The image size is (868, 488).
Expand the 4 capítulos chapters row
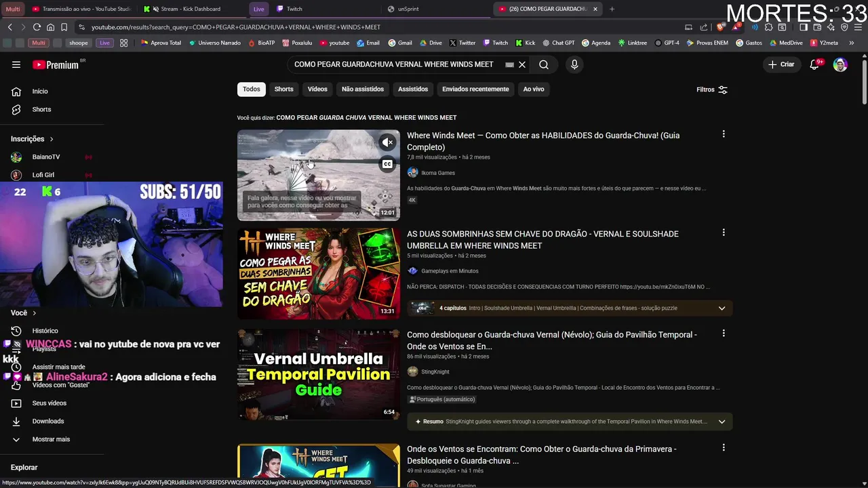click(570, 308)
